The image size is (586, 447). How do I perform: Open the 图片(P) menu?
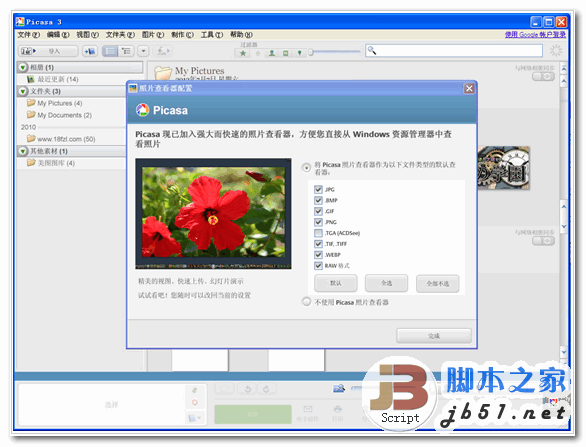click(x=153, y=35)
